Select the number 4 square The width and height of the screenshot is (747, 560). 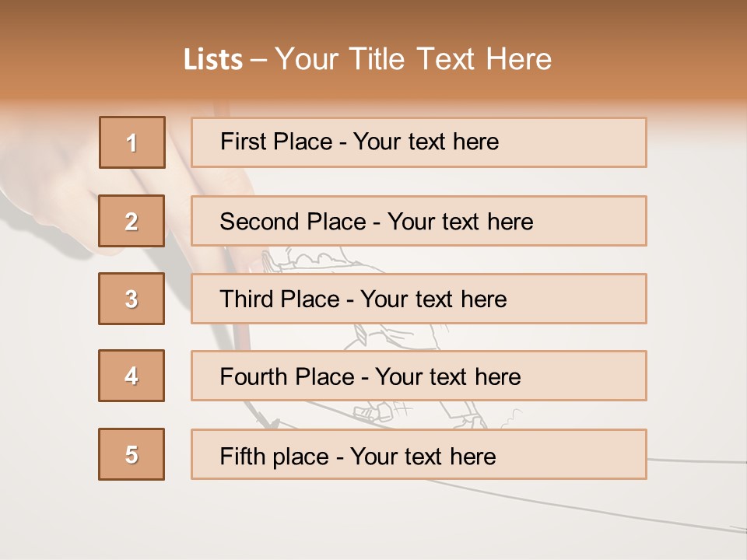click(x=132, y=376)
